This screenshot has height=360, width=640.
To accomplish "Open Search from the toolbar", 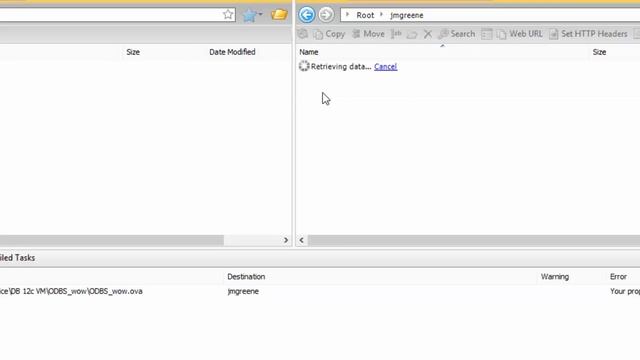I will (457, 34).
